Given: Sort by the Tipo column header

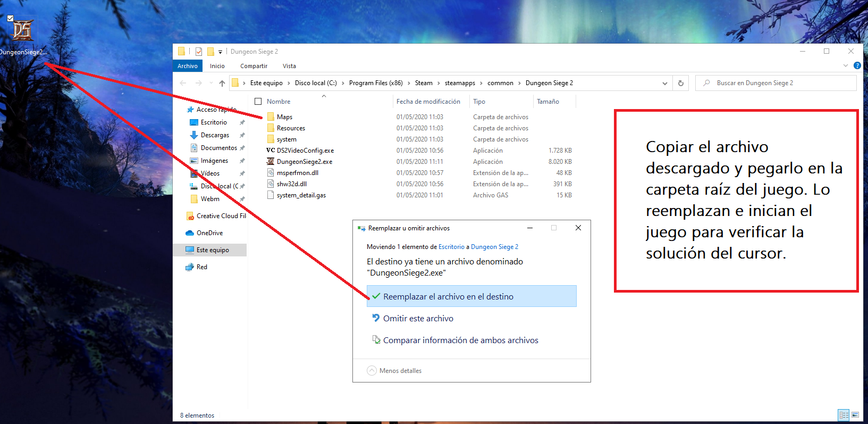Looking at the screenshot, I should tap(479, 101).
